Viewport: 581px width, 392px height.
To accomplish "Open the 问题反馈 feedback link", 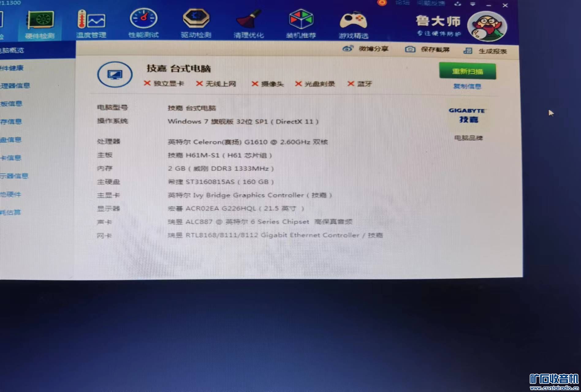I will [431, 3].
